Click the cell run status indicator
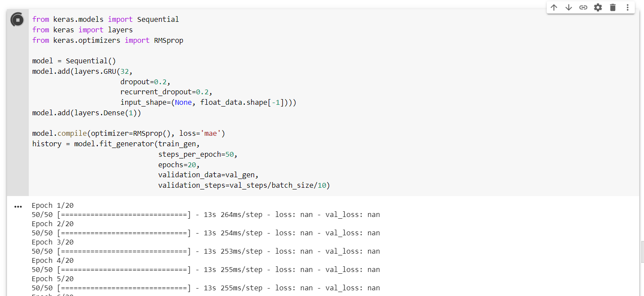 click(x=17, y=19)
